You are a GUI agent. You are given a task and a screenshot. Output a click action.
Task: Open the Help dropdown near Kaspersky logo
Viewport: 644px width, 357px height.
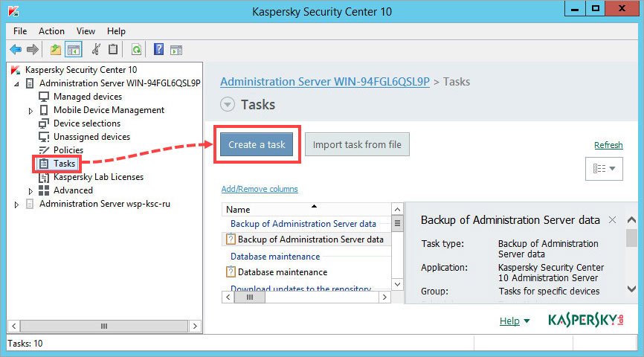coord(514,321)
